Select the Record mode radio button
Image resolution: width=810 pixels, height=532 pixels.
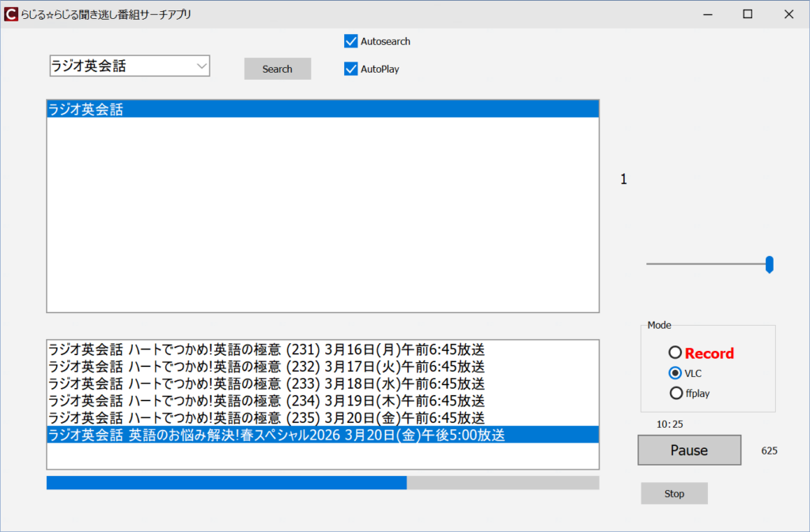click(x=675, y=353)
